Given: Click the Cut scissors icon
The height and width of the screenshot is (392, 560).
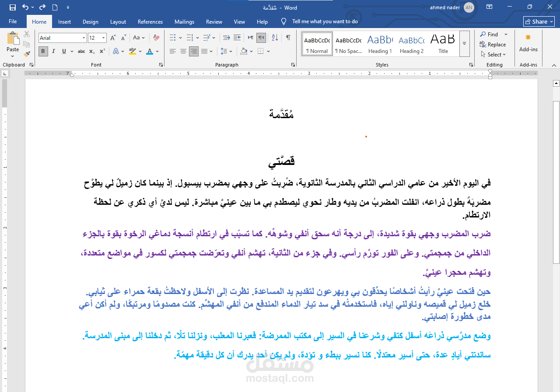Looking at the screenshot, I should [x=27, y=34].
